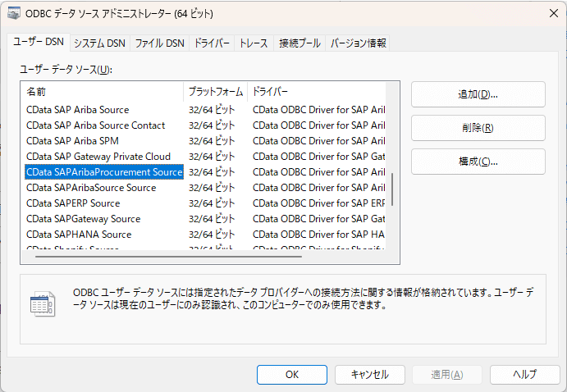Select CData SAPGateway Source entry
This screenshot has width=567, height=392.
coord(84,219)
